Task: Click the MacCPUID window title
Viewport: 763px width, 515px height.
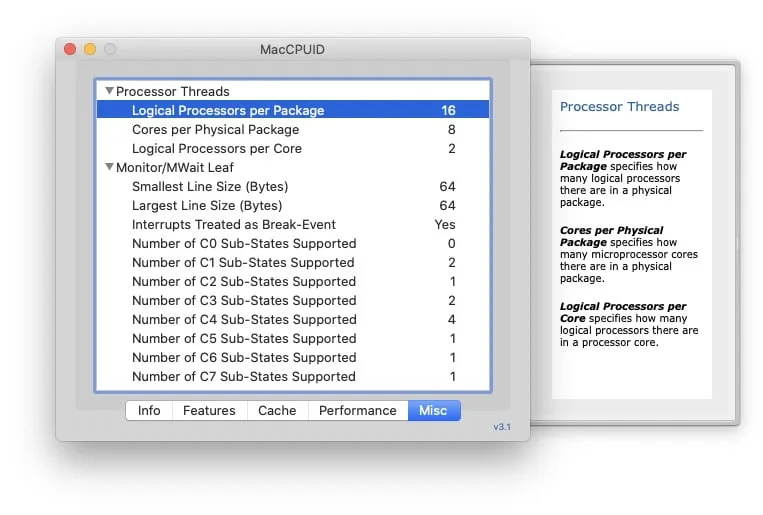Action: click(x=292, y=50)
